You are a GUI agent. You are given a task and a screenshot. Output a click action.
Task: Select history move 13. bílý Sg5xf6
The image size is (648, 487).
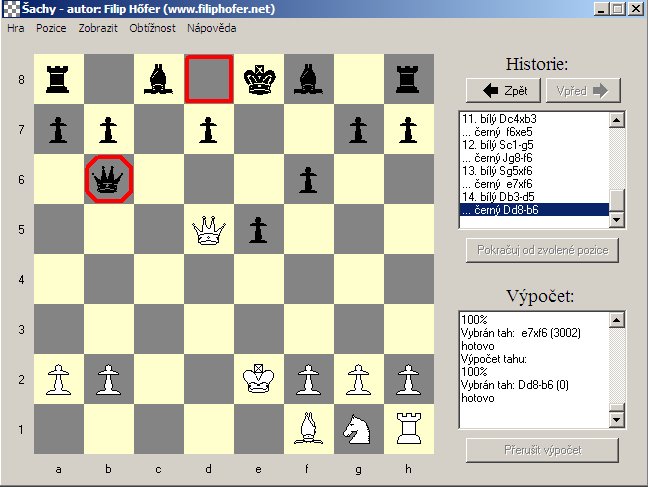tap(534, 171)
